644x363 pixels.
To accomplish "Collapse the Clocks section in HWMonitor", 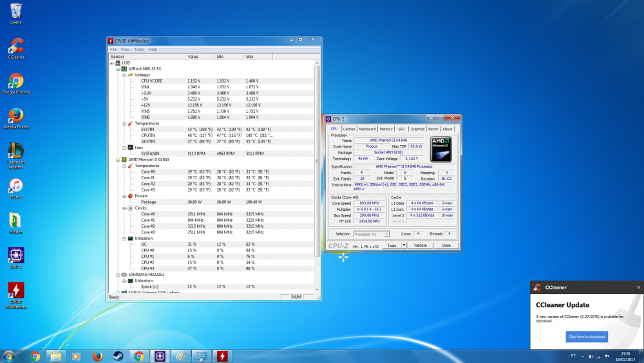I will tap(124, 208).
